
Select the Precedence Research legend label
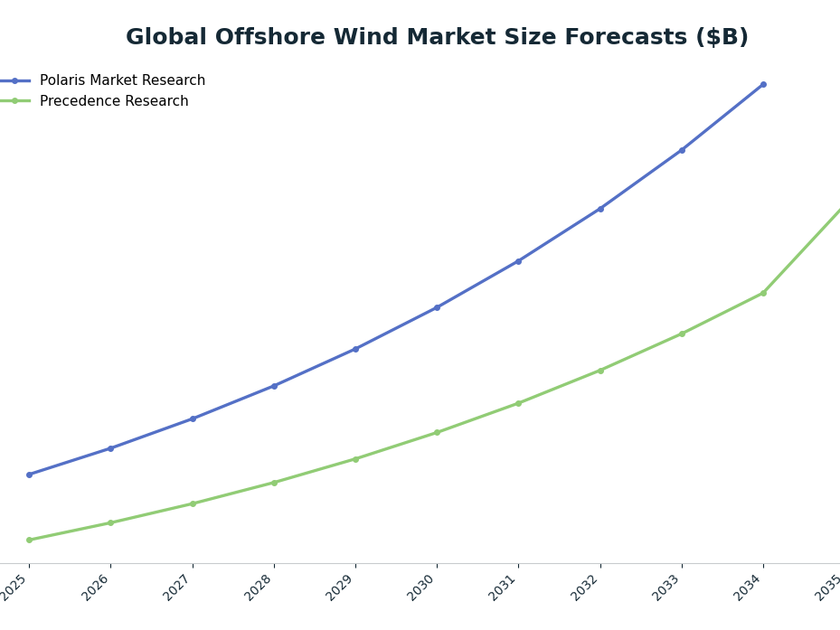[114, 101]
